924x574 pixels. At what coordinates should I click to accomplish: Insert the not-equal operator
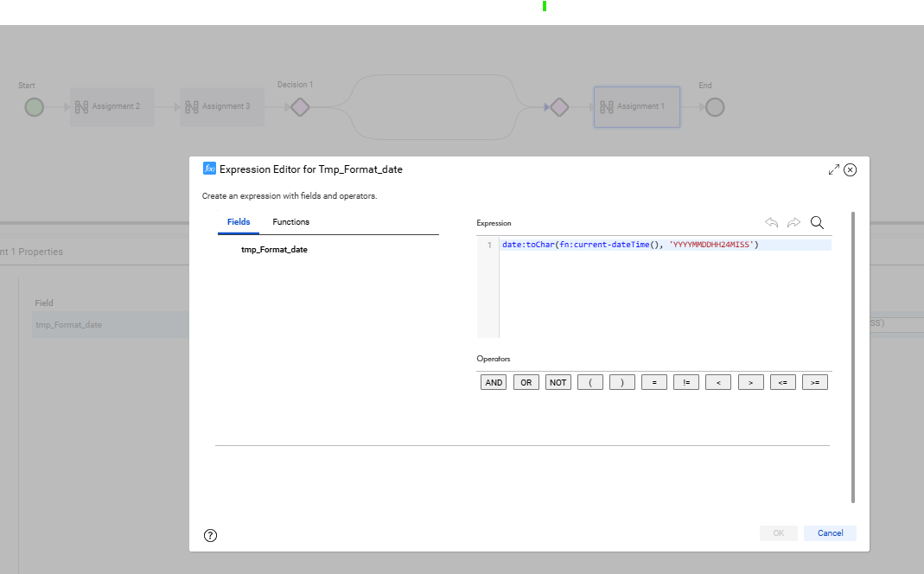pyautogui.click(x=686, y=382)
